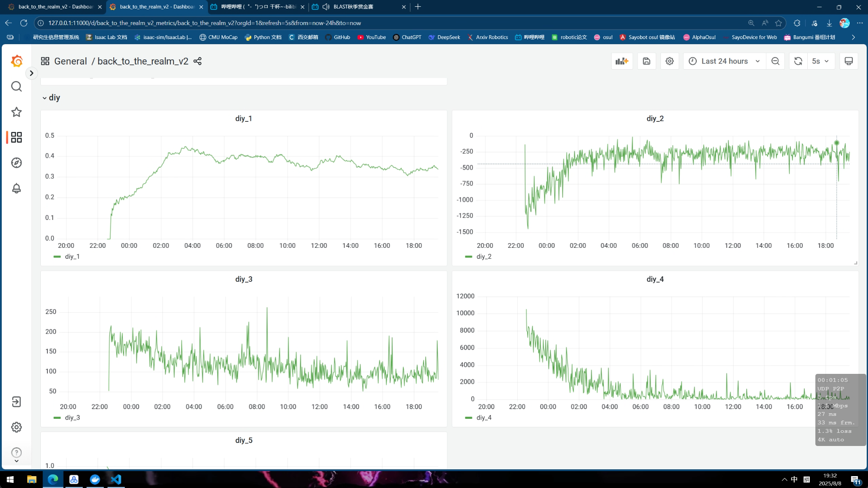
Task: Share the back_to_the_realm_v2 dashboard
Action: click(x=197, y=61)
